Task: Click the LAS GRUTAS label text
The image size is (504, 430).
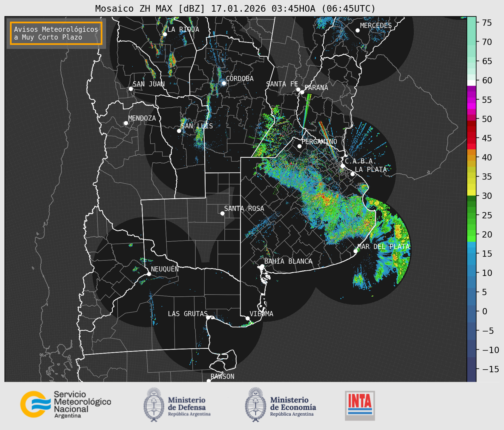Action: click(188, 314)
